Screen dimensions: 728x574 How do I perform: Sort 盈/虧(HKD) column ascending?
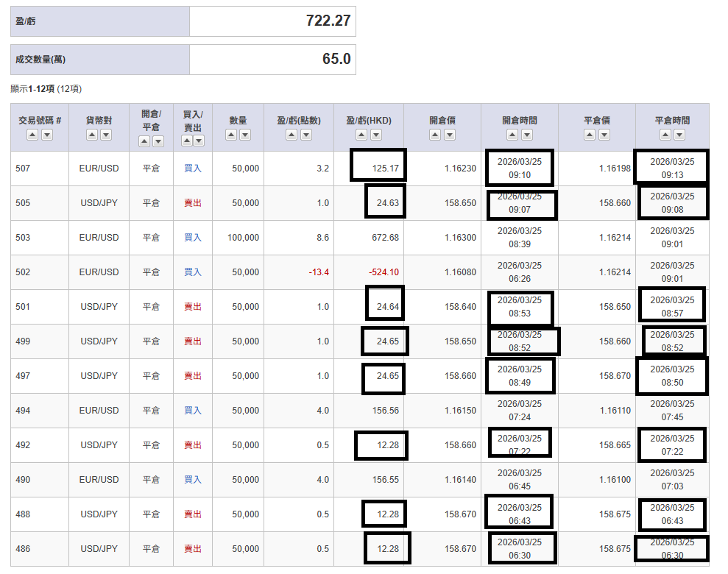point(361,135)
